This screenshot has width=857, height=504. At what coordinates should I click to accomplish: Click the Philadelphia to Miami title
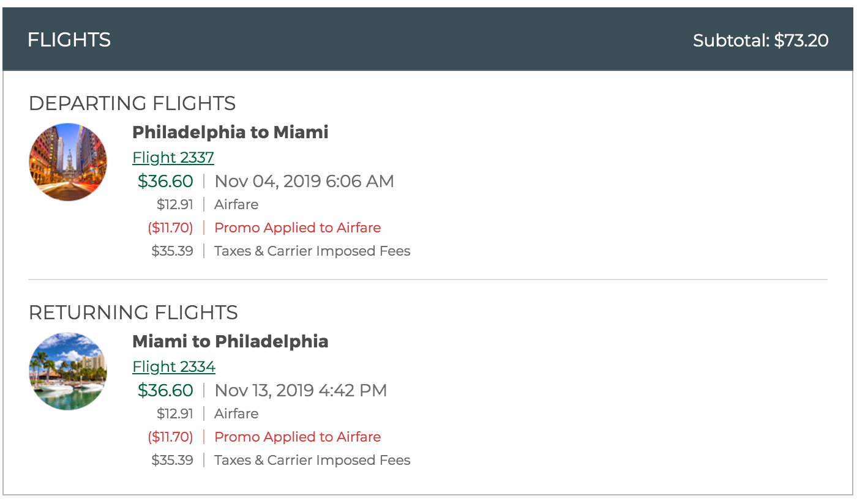tap(230, 132)
